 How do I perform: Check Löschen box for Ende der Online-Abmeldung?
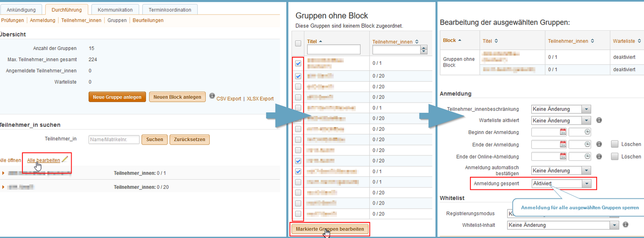(x=614, y=157)
